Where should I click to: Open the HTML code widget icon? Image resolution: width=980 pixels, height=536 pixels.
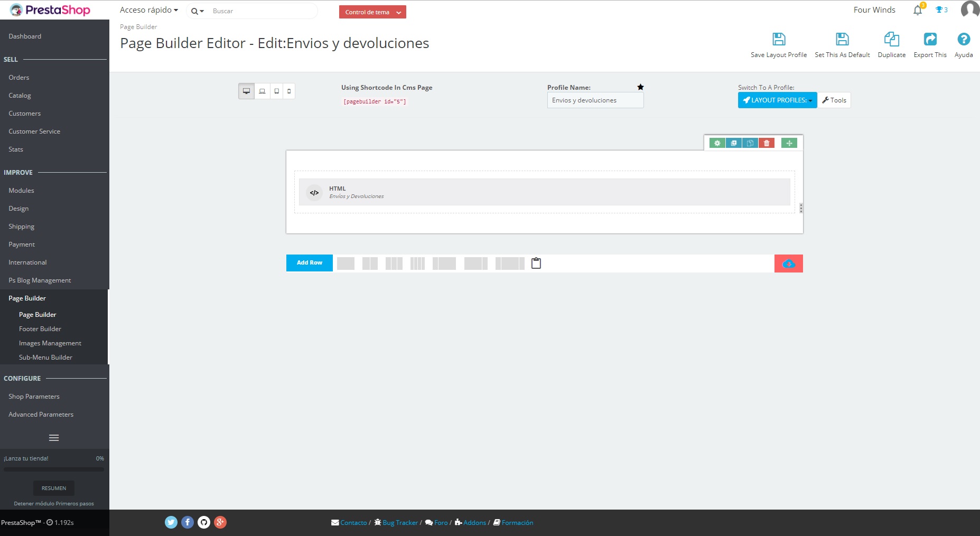point(314,193)
